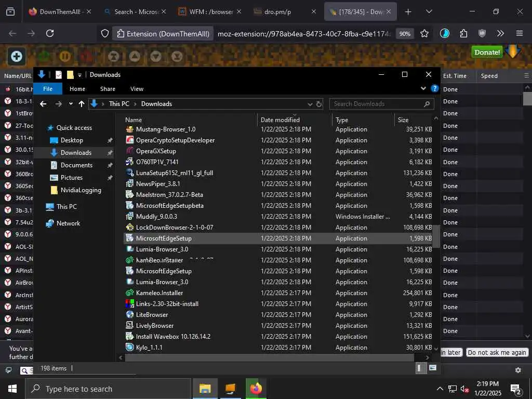Switch Explorer to large icons view layout
Screen dimensions: 532x399
pos(433,368)
